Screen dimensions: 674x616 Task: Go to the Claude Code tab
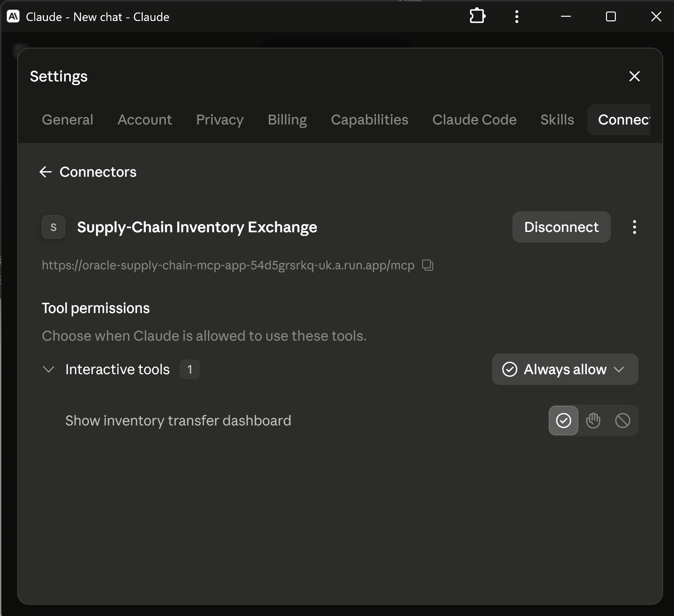click(x=474, y=120)
